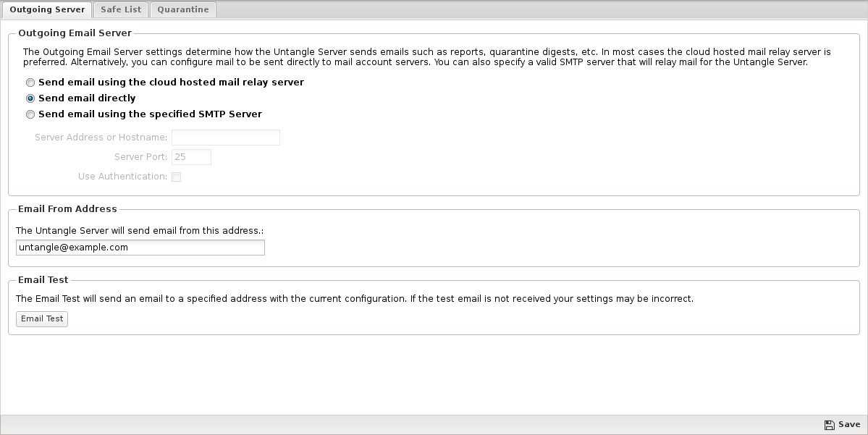Image resolution: width=868 pixels, height=435 pixels.
Task: Click the Server Address or Hostname label
Action: tap(101, 138)
